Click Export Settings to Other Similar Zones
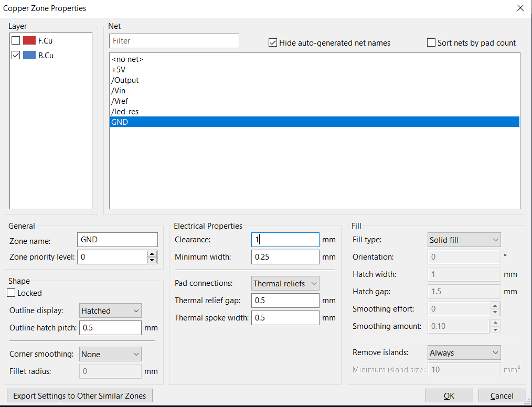 (x=79, y=395)
